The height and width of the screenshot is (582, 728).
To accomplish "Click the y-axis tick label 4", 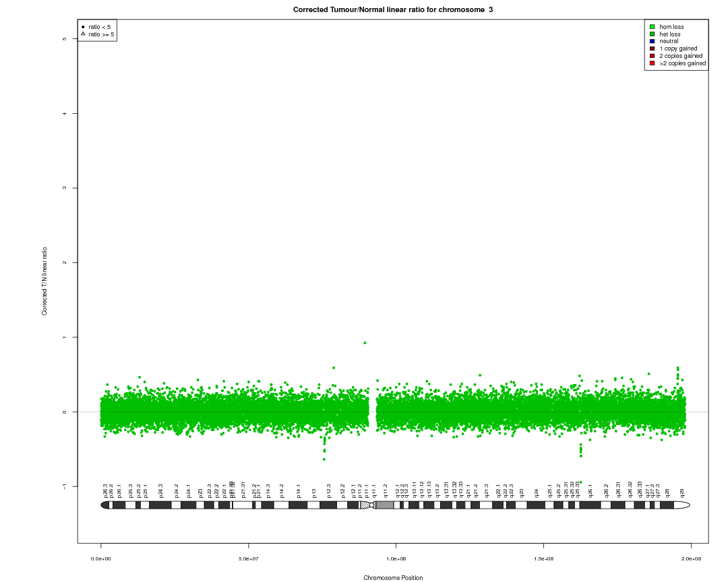I will (64, 114).
